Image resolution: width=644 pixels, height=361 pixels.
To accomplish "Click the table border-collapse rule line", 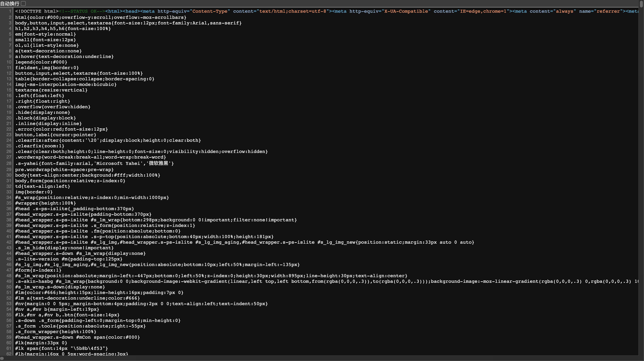I will pos(84,79).
